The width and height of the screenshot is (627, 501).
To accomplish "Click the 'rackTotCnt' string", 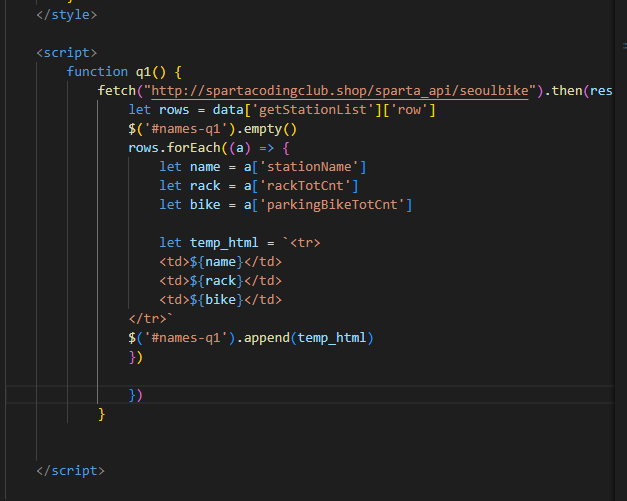I will 305,186.
